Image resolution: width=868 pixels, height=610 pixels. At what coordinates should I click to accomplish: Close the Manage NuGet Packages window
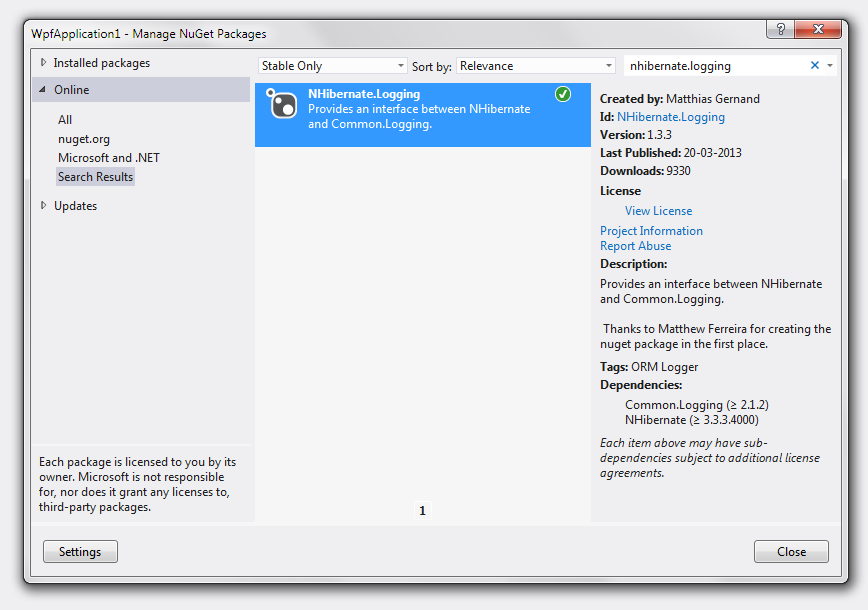point(818,29)
